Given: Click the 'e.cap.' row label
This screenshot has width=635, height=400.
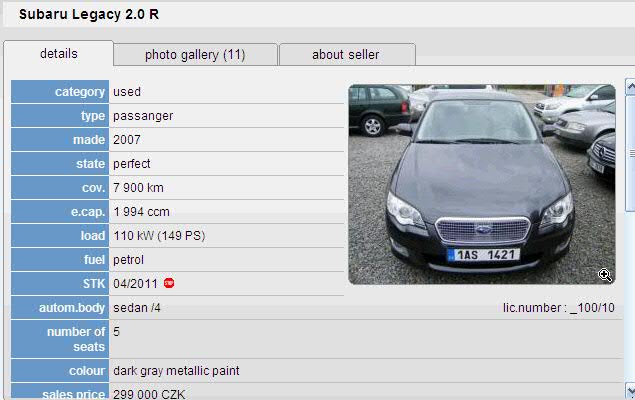Looking at the screenshot, I should tap(60, 212).
